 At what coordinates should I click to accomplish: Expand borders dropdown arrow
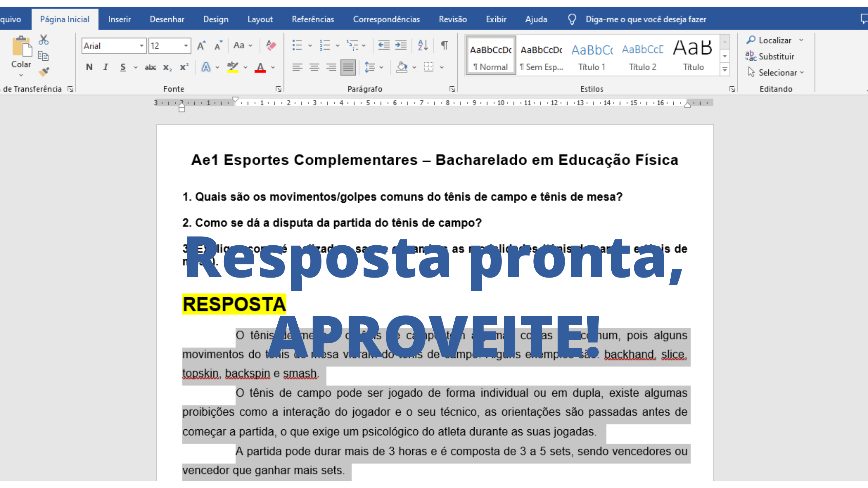coord(442,67)
